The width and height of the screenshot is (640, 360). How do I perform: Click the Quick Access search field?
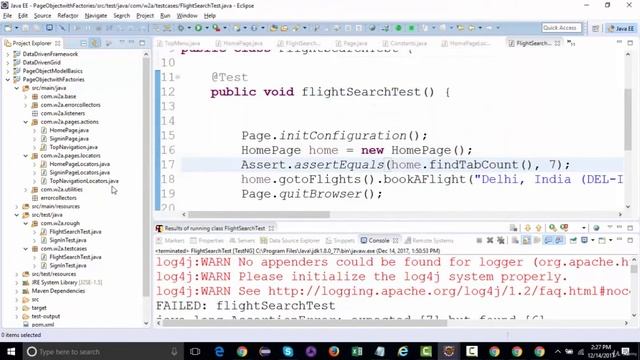point(562,28)
